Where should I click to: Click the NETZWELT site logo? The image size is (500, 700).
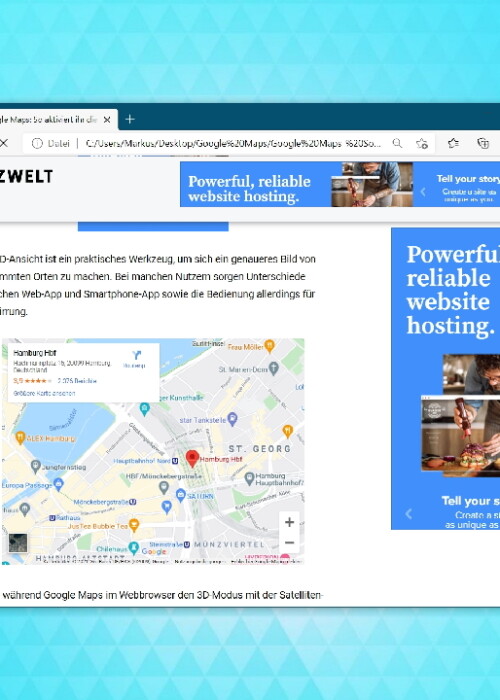[x=26, y=176]
